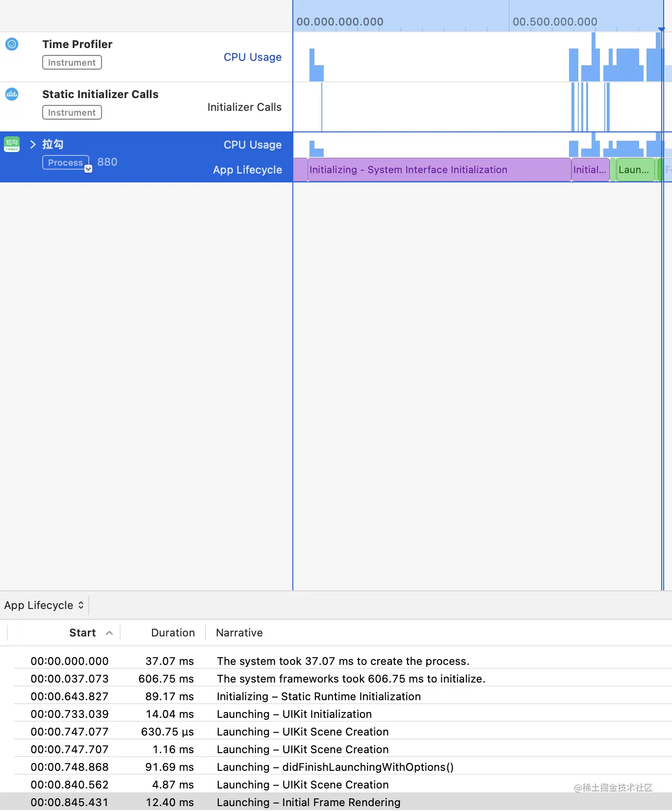Click the Process badge under 拉勾
The image size is (672, 812).
pos(65,162)
